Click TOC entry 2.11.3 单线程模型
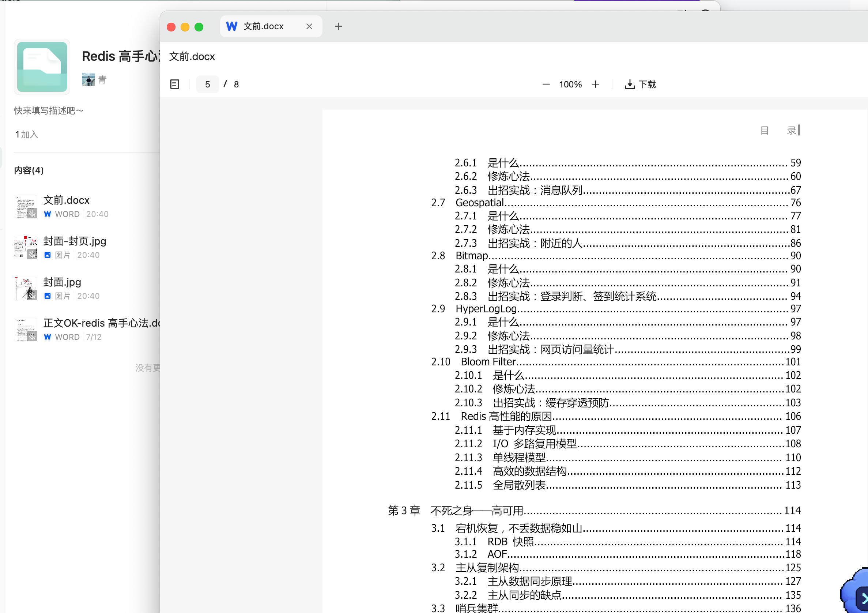Viewport: 868px width, 613px height. (627, 458)
